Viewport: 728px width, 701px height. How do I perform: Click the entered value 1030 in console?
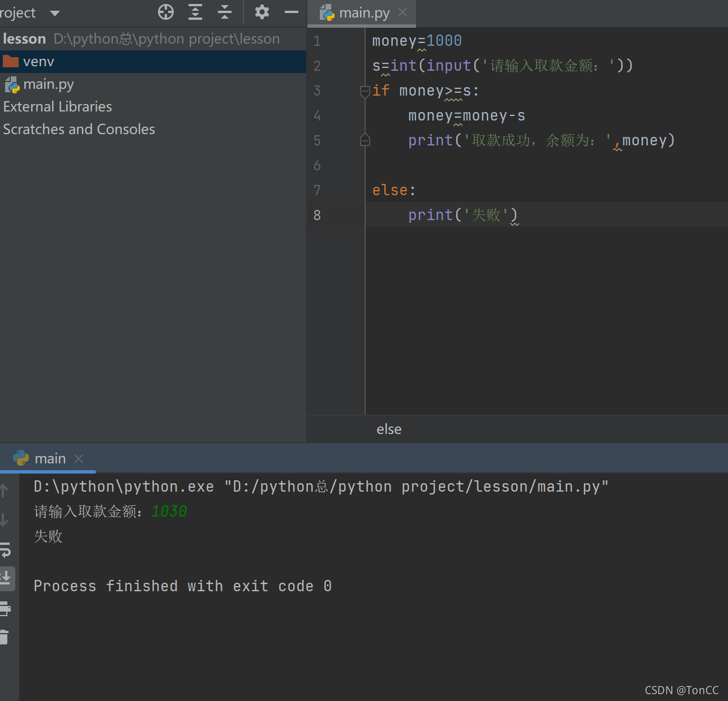tap(169, 511)
